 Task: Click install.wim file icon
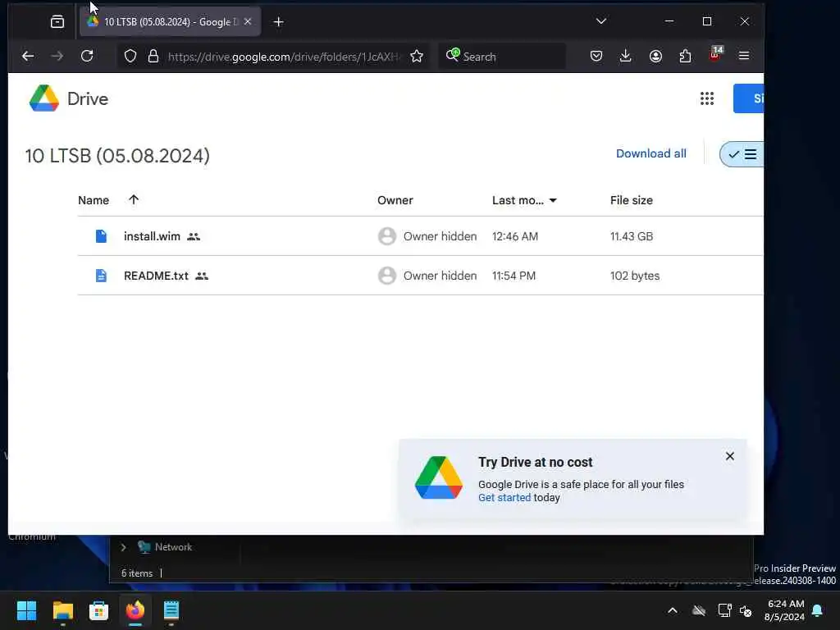(x=101, y=236)
